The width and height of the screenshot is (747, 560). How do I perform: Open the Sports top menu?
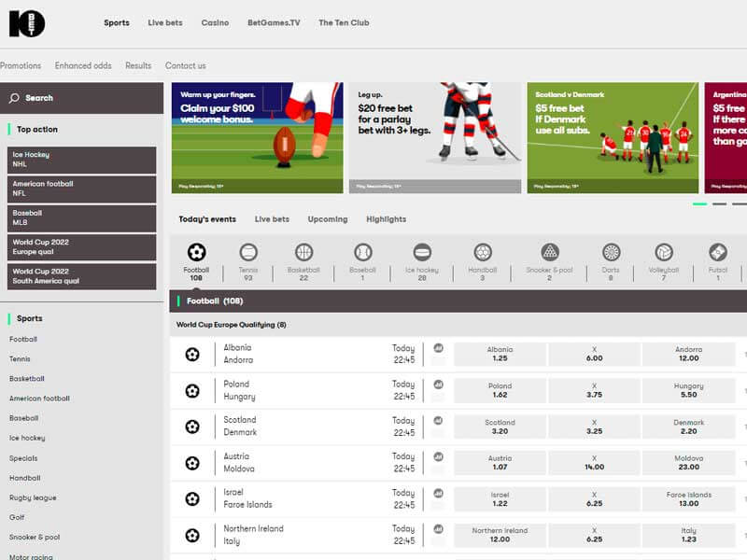(x=117, y=22)
